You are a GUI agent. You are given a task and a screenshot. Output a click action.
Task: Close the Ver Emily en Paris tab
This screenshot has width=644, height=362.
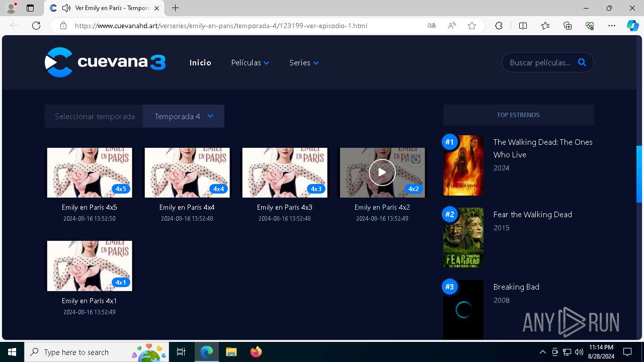click(156, 8)
